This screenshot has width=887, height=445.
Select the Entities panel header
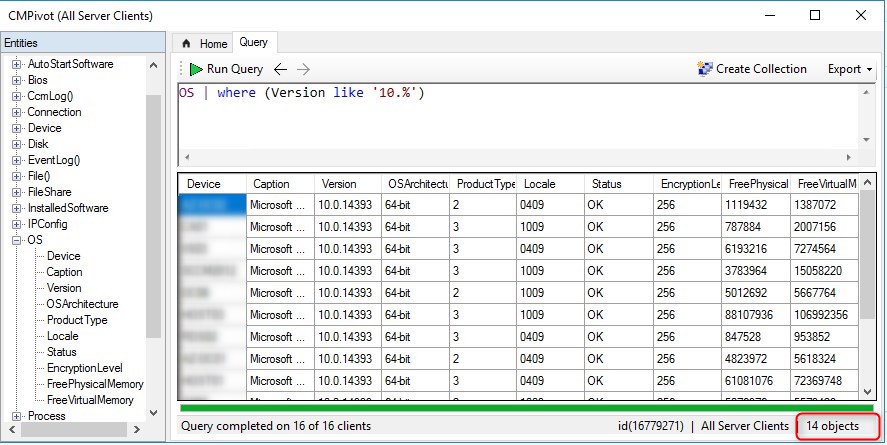click(83, 43)
